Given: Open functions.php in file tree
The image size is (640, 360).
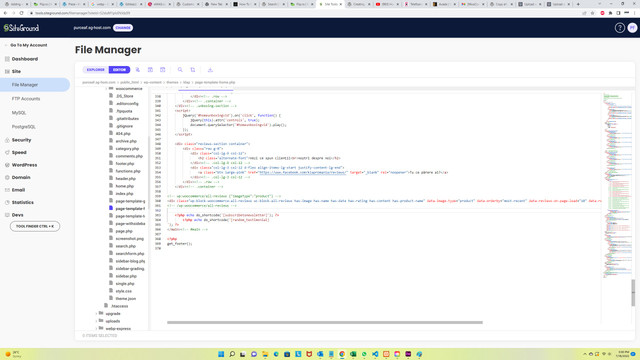Looking at the screenshot, I should pyautogui.click(x=128, y=171).
